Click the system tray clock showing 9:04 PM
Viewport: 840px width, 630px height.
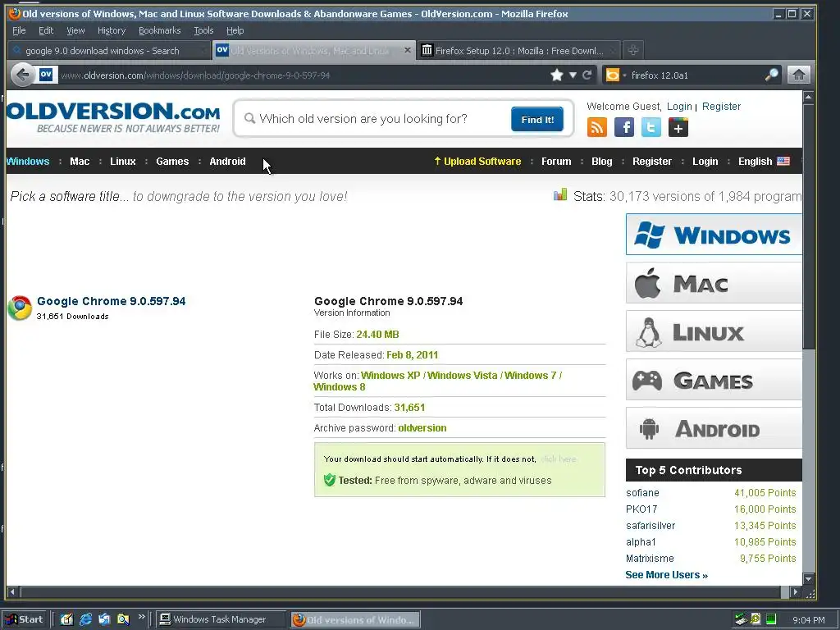(808, 620)
